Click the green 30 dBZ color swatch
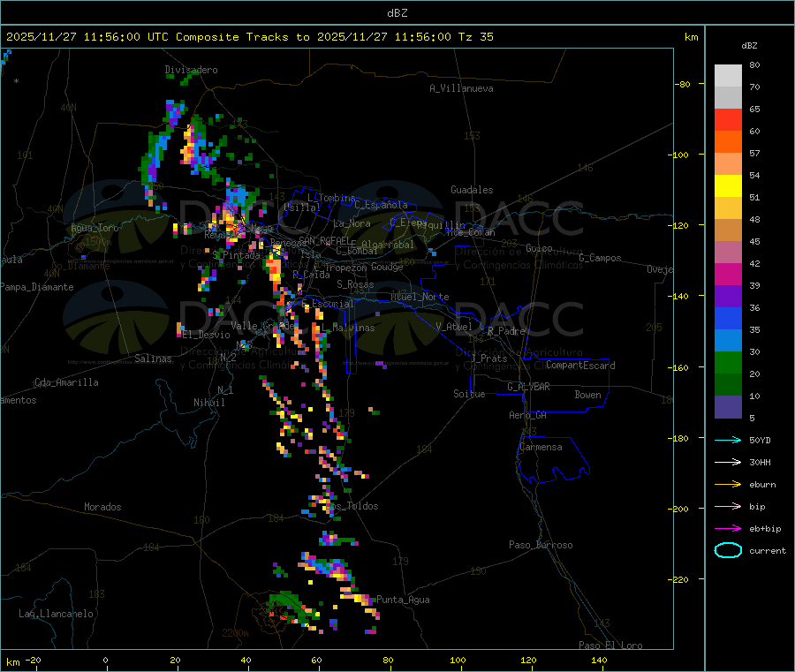Image resolution: width=795 pixels, height=672 pixels. (x=728, y=362)
